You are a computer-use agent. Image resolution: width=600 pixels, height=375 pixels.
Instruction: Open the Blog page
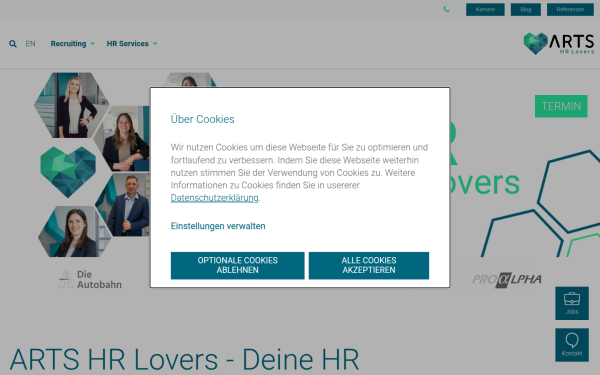point(526,10)
